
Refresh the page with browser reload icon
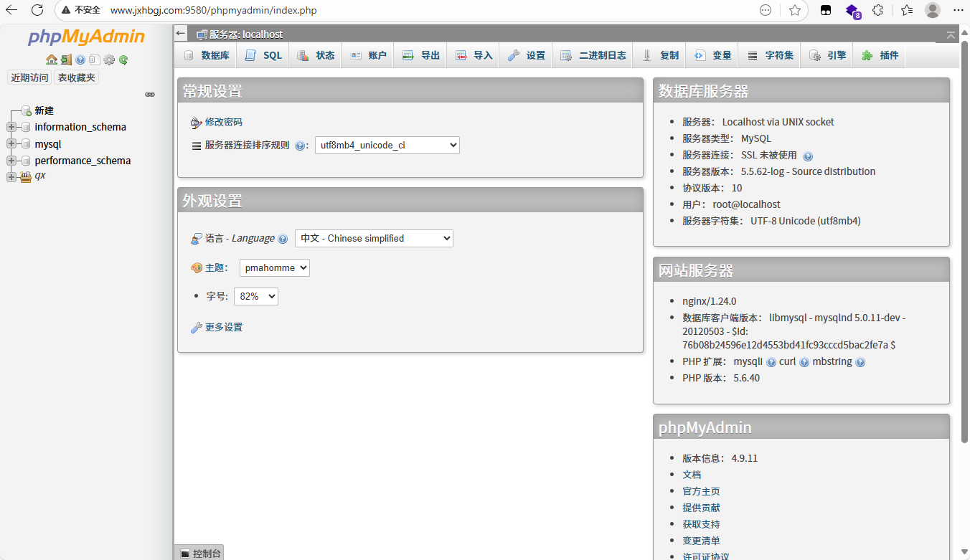click(x=37, y=10)
